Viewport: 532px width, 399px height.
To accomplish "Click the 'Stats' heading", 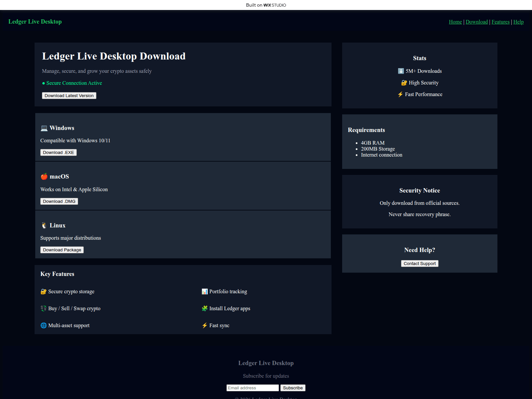I will point(420,58).
